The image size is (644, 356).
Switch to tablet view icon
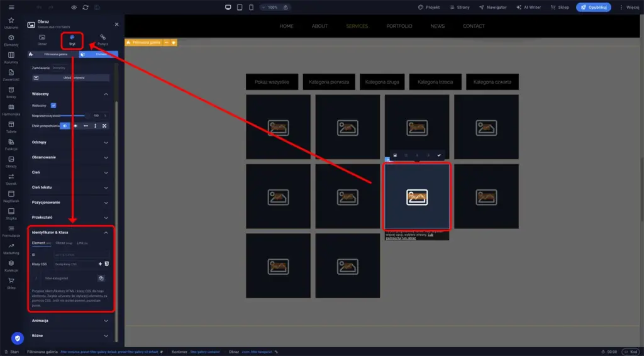pos(240,8)
